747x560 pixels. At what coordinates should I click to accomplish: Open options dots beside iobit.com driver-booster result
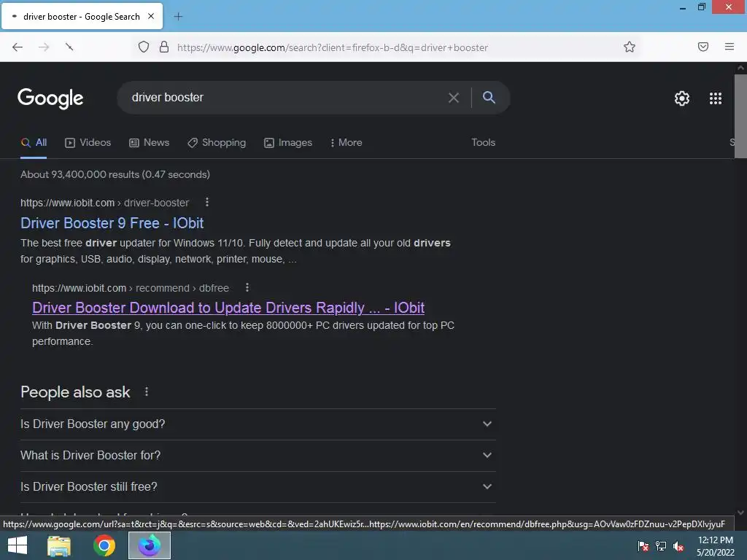click(x=206, y=203)
